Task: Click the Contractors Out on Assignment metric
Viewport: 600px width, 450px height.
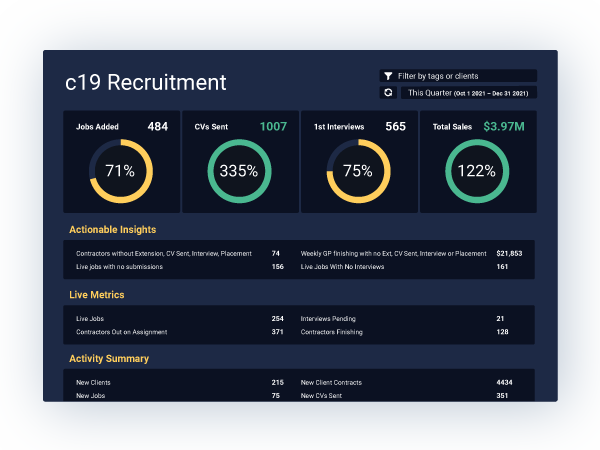Action: (x=121, y=332)
